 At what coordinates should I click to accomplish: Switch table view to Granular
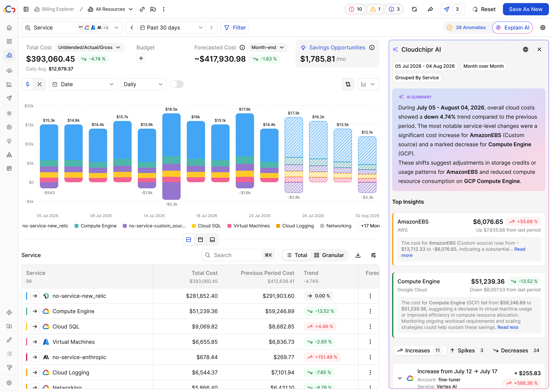coord(329,255)
